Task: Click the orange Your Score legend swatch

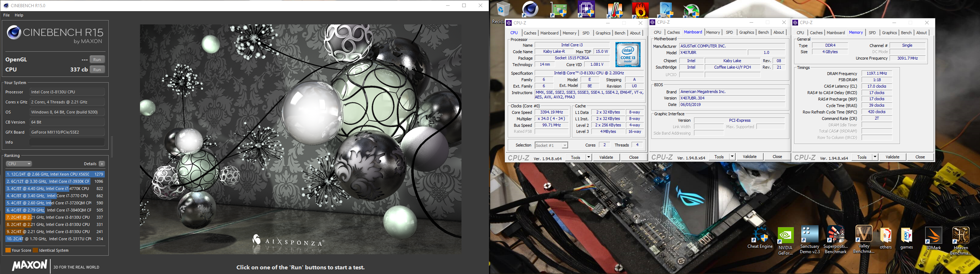Action: coord(8,250)
